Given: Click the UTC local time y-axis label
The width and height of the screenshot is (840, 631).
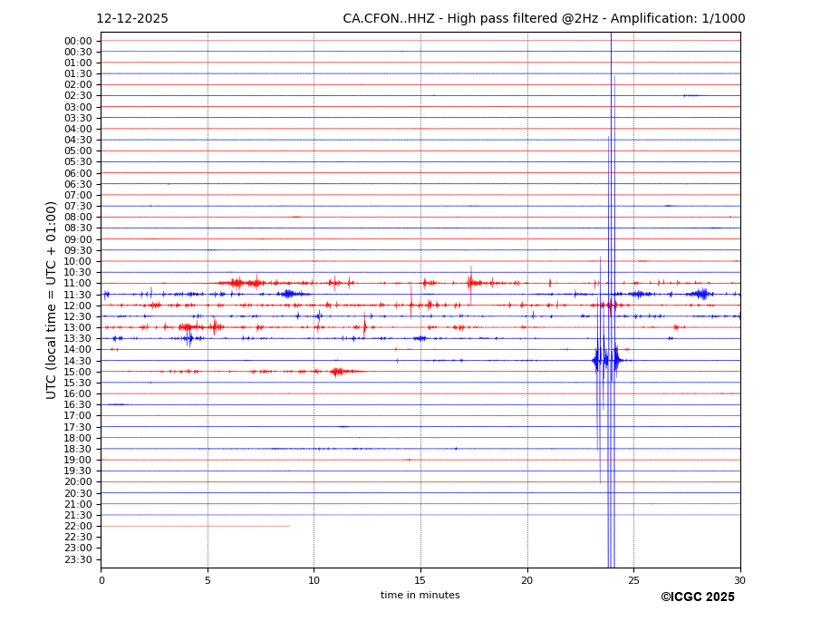Looking at the screenshot, I should click(52, 300).
